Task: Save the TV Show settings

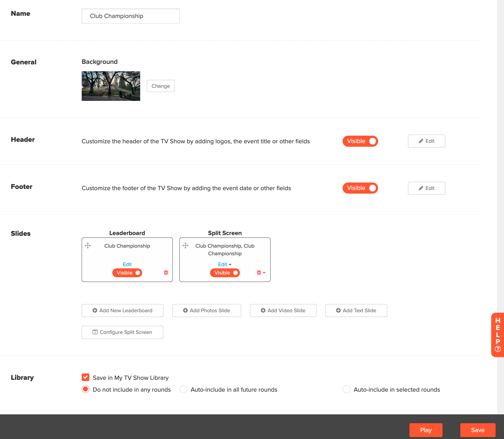Action: (x=478, y=430)
